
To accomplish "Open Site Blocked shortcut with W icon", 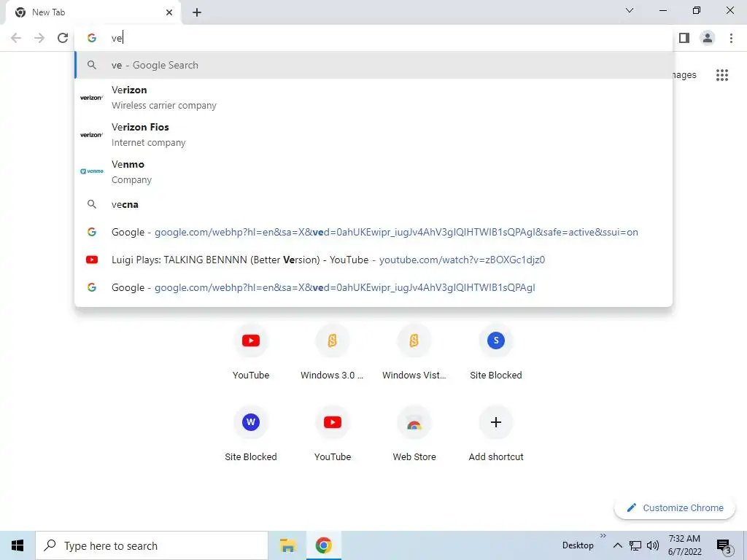I will 251,435.
